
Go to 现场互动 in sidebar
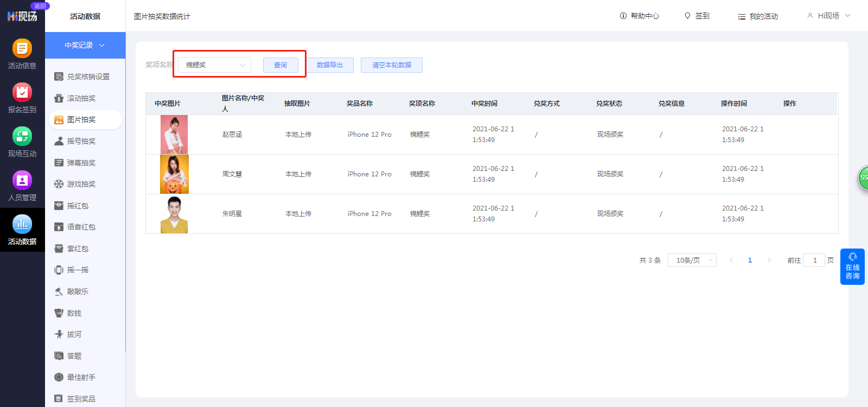click(22, 137)
